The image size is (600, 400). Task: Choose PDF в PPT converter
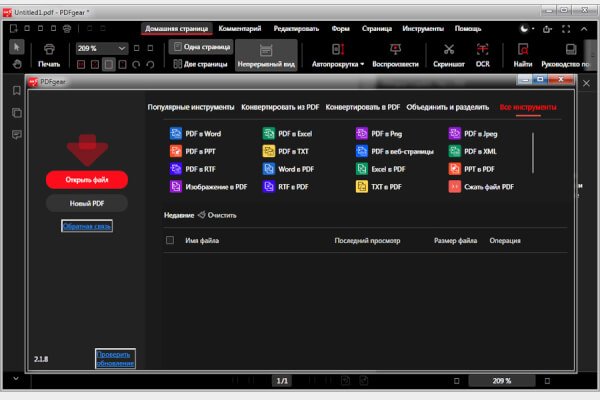point(192,151)
